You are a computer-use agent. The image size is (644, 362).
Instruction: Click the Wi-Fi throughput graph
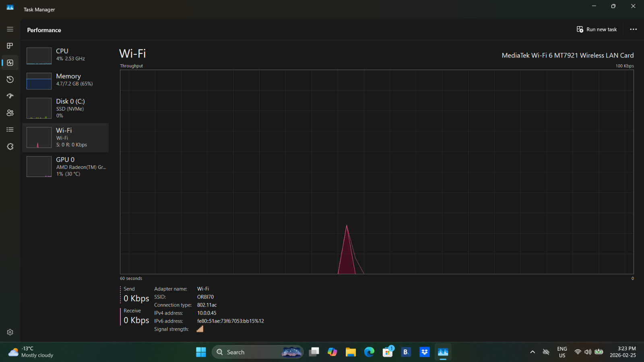377,172
